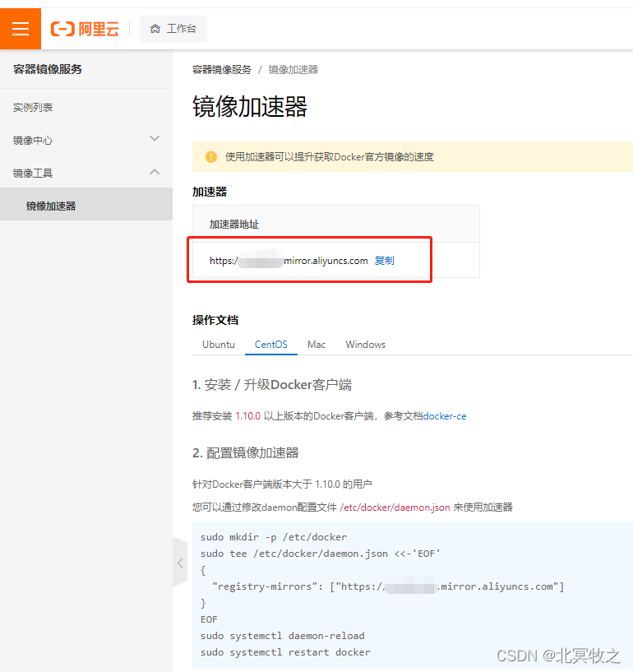Open the 工作台 workbench button
The height and width of the screenshot is (672, 633).
click(173, 29)
